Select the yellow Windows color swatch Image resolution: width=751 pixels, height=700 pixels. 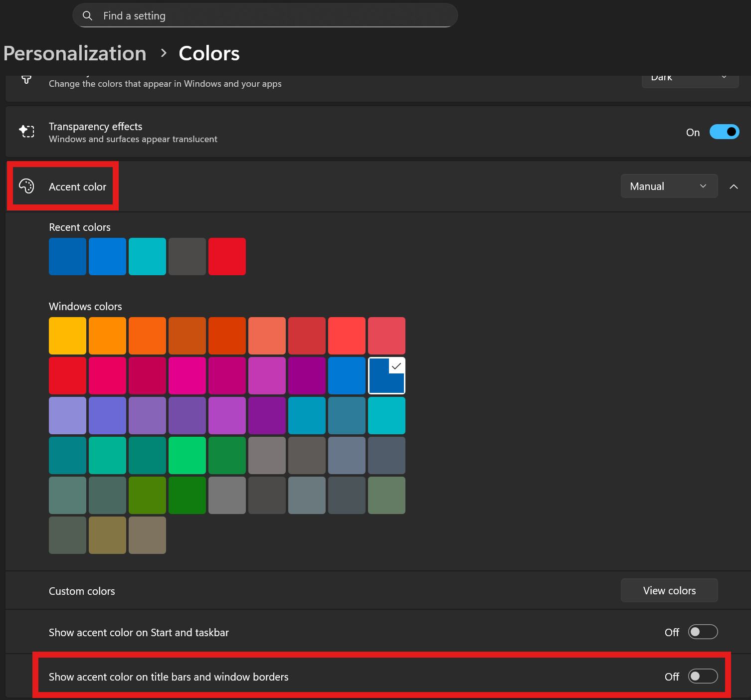coord(67,336)
